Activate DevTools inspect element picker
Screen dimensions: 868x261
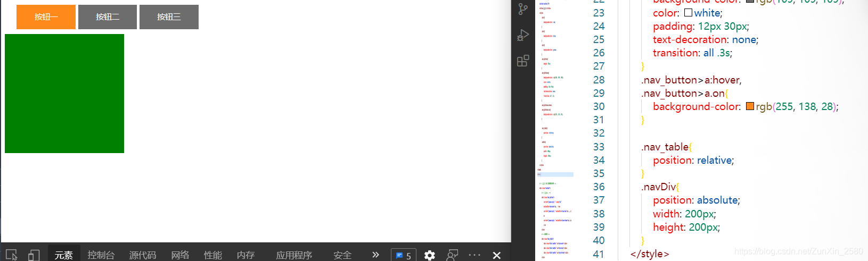(x=12, y=255)
